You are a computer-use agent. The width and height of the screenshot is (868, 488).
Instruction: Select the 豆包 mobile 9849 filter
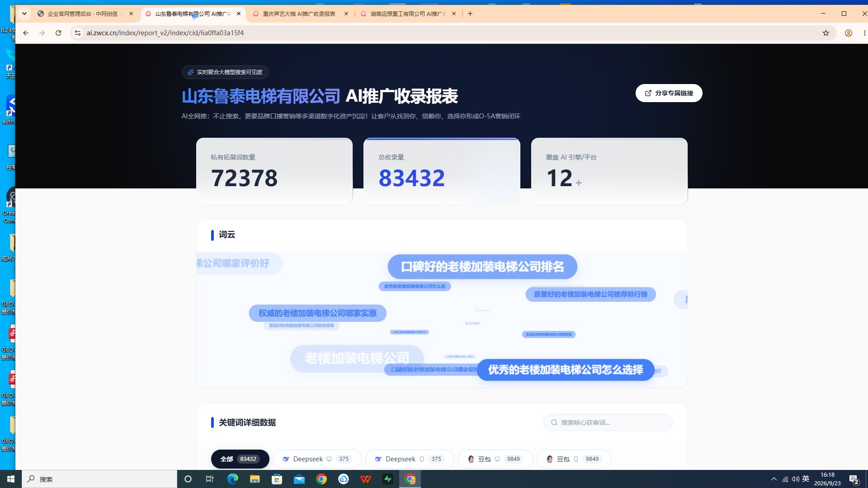click(574, 459)
